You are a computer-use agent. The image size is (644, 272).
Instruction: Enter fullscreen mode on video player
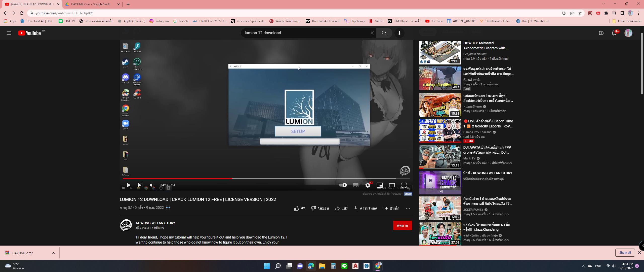click(404, 185)
